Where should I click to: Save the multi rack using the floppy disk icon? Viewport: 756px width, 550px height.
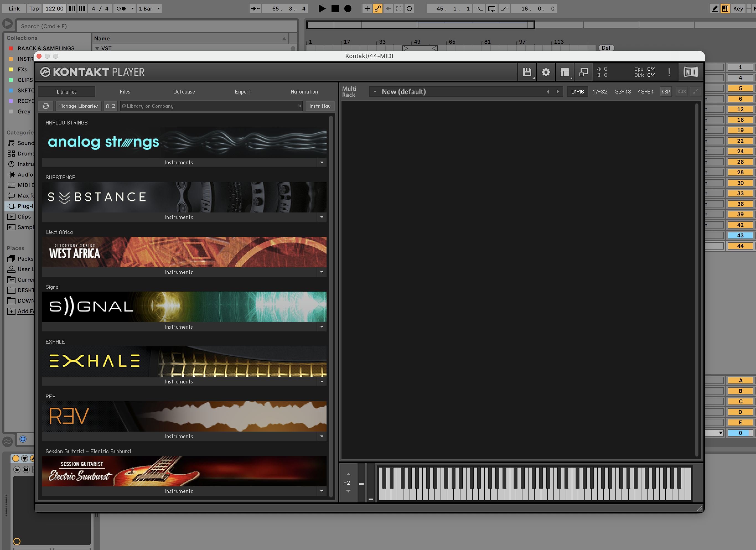pos(527,72)
